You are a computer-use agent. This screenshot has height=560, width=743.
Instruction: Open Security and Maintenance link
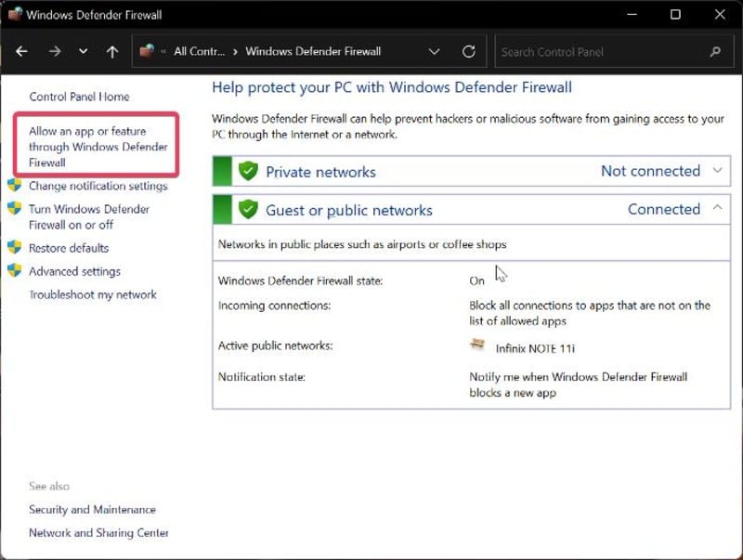(x=92, y=509)
